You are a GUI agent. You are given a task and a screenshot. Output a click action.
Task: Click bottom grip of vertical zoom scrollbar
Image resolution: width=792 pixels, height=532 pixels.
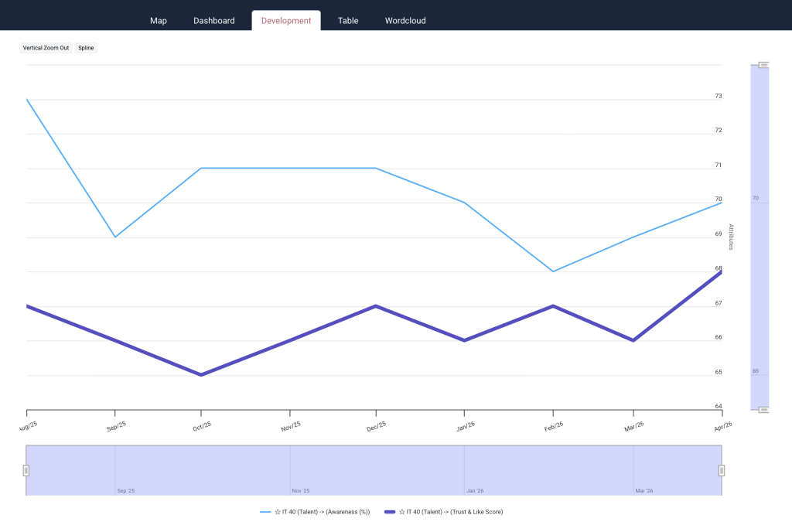pyautogui.click(x=763, y=410)
